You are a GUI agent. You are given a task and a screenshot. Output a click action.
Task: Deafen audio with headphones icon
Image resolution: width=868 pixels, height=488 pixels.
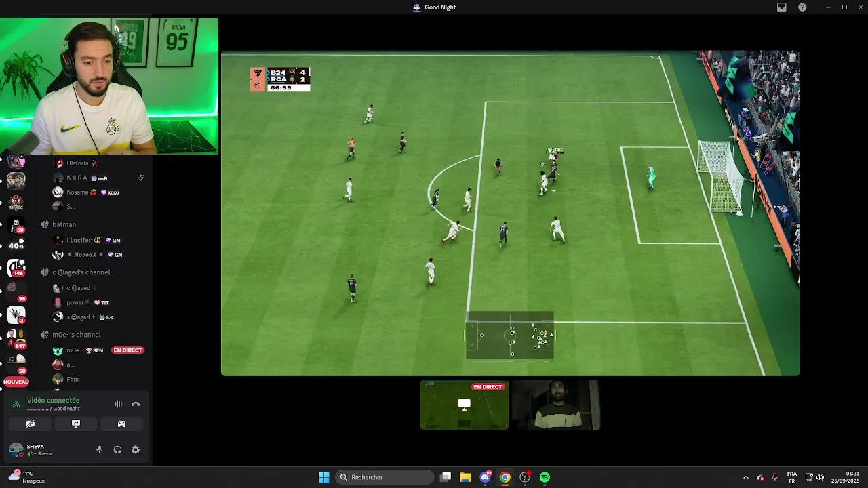[x=117, y=450]
